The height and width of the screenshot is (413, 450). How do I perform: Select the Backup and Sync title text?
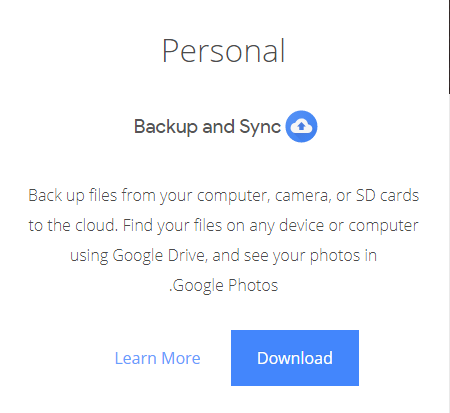coord(207,127)
